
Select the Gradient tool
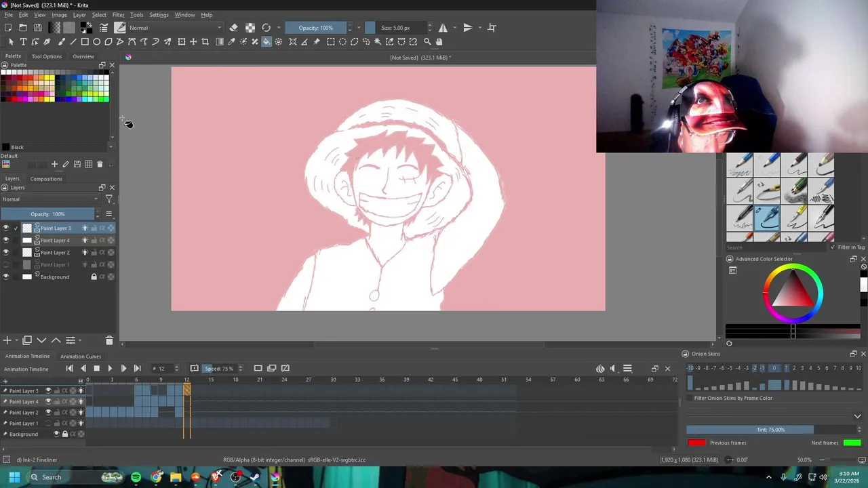[220, 42]
